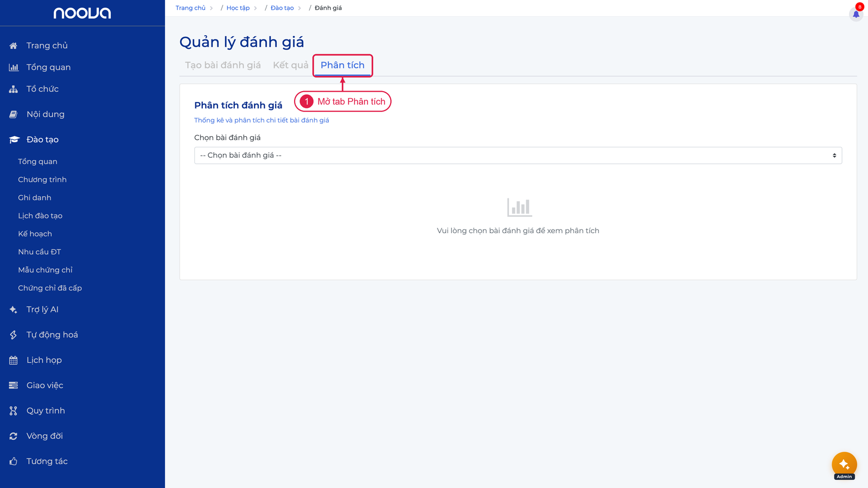Switch to the Kết quả tab

tap(291, 65)
